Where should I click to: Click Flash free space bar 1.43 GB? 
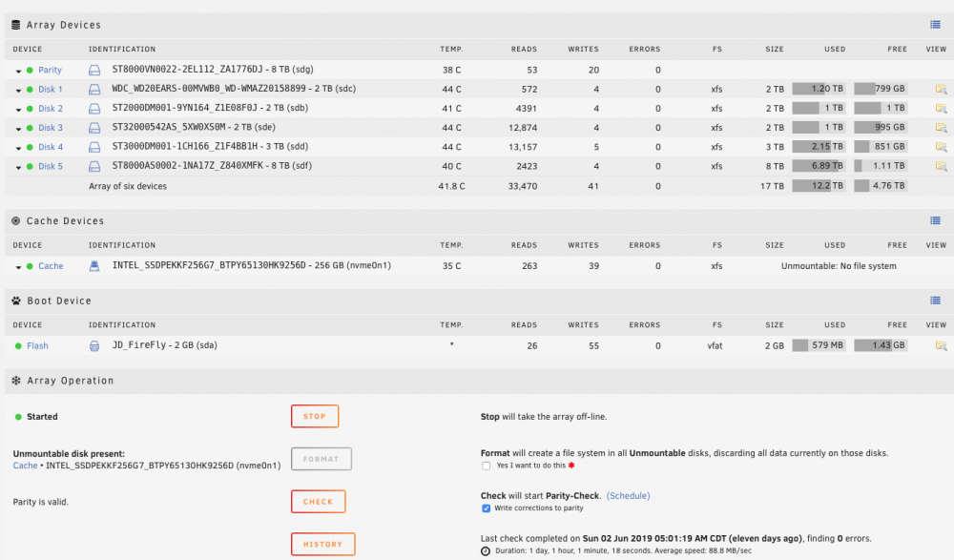881,345
